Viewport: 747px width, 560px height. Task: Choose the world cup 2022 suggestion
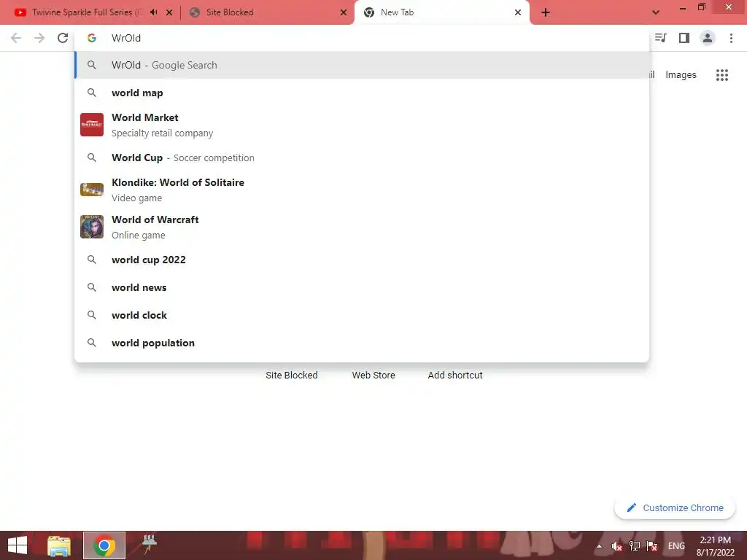362,260
